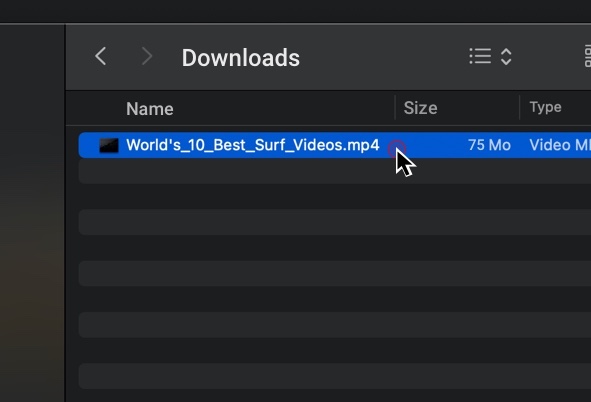Click the bottom-most empty striped row

tap(335, 376)
